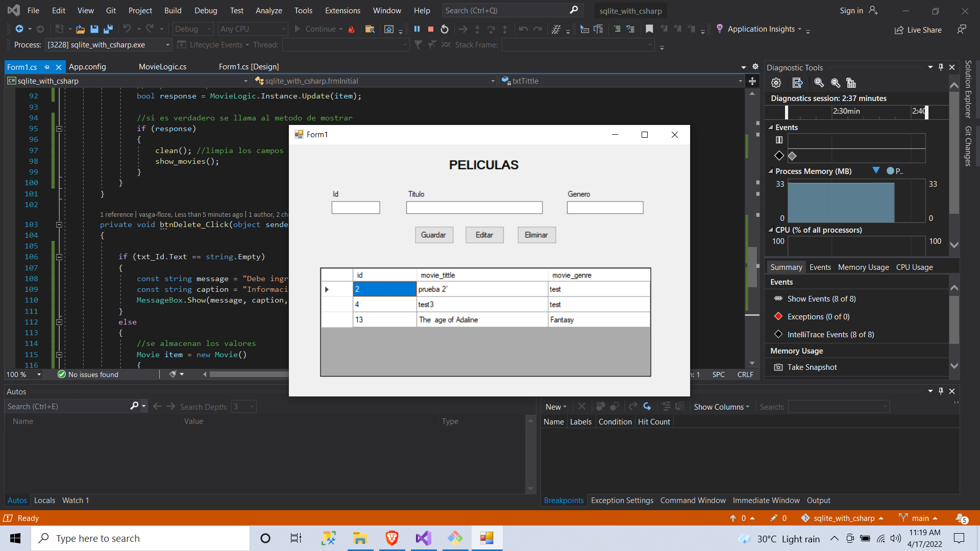The image size is (980, 551).
Task: Click the Diagnostic Tools zoom in icon
Action: [x=819, y=83]
